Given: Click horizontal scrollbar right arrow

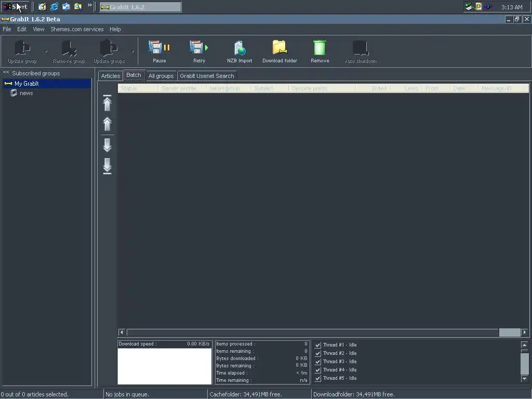Looking at the screenshot, I should [525, 332].
